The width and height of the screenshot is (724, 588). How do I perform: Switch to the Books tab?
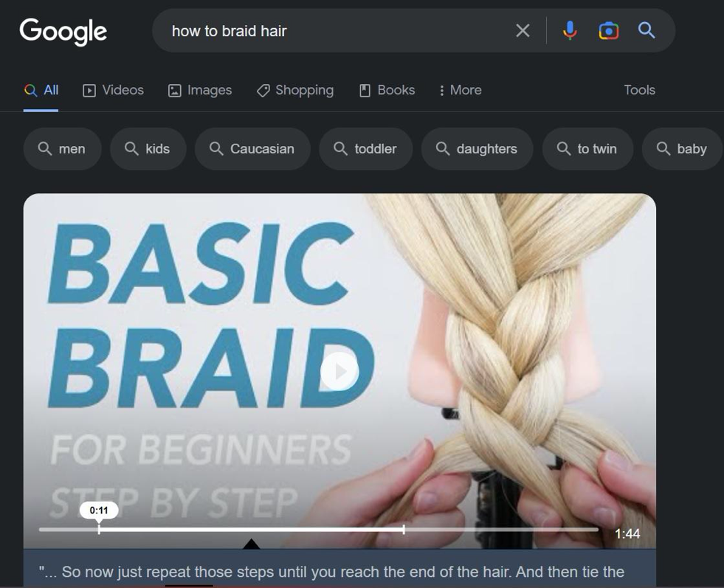tap(387, 90)
